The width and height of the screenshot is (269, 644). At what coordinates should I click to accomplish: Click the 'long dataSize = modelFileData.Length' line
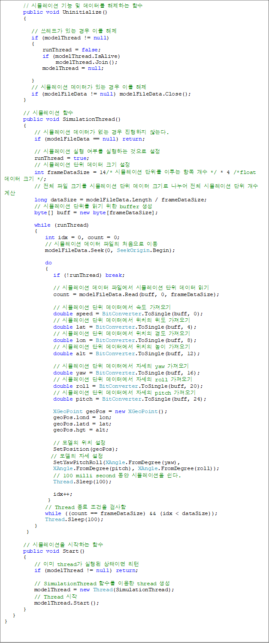click(x=121, y=200)
